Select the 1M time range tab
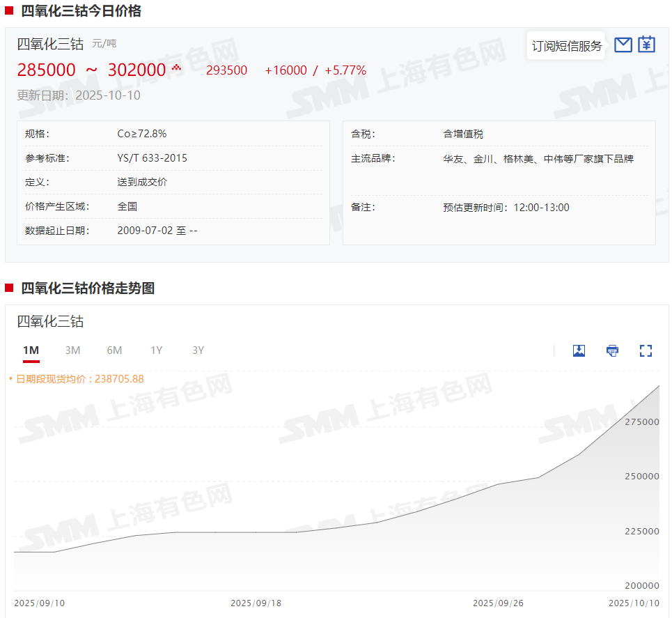The height and width of the screenshot is (618, 672). click(31, 350)
